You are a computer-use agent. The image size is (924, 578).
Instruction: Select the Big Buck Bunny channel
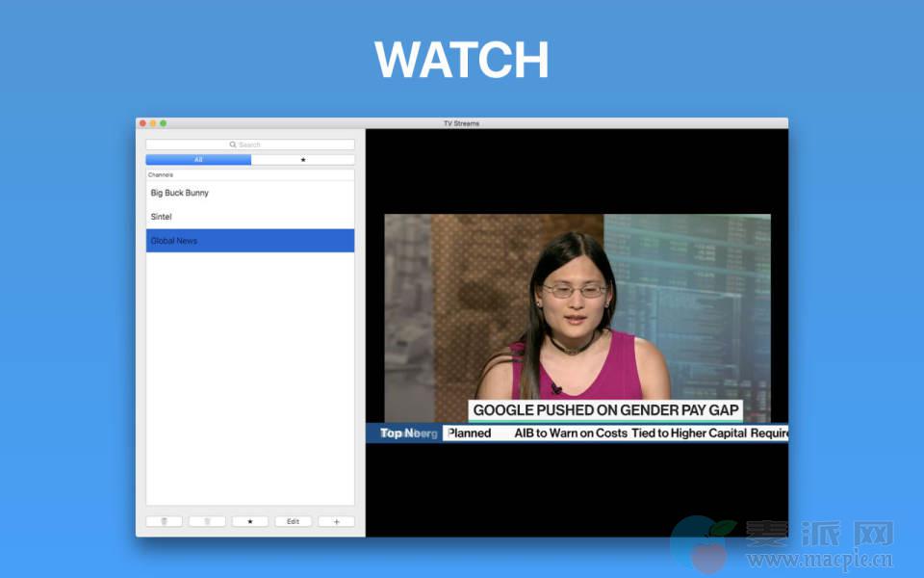pyautogui.click(x=250, y=193)
